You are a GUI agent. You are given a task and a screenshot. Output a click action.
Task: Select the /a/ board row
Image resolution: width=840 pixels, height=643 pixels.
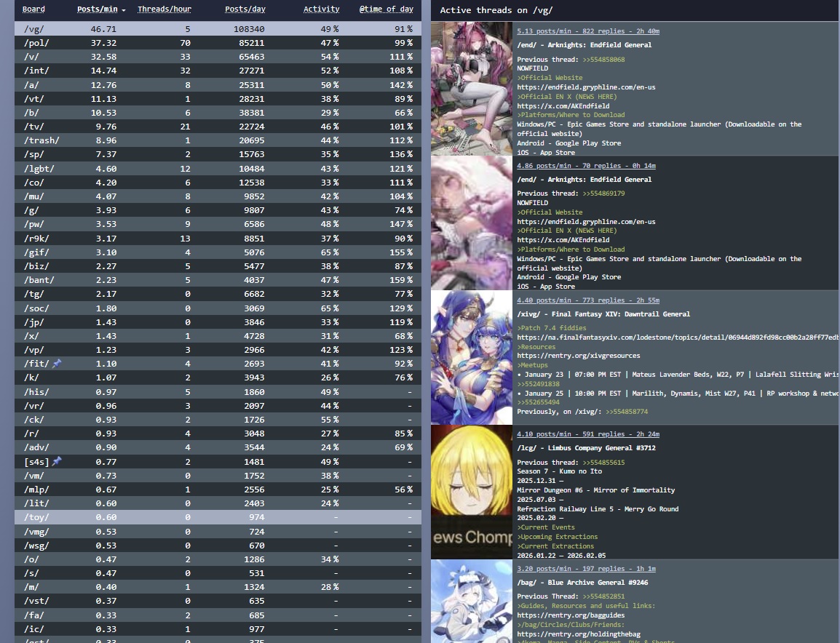[218, 84]
